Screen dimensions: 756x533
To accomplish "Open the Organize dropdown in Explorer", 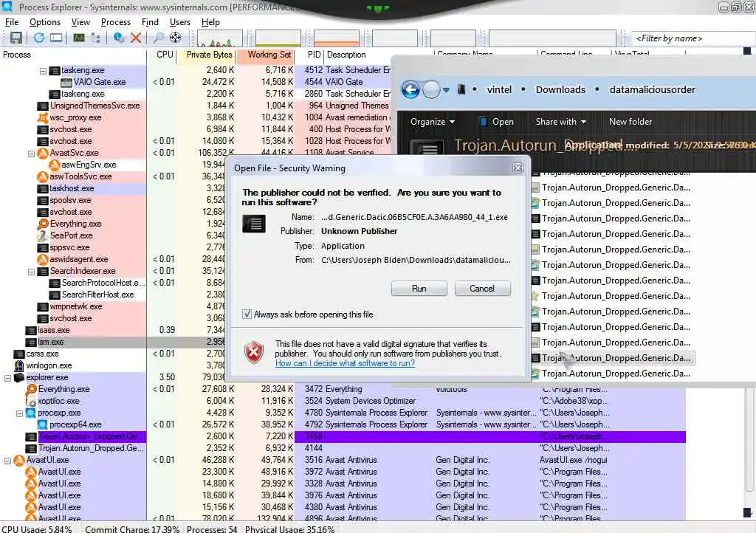I will (x=433, y=122).
